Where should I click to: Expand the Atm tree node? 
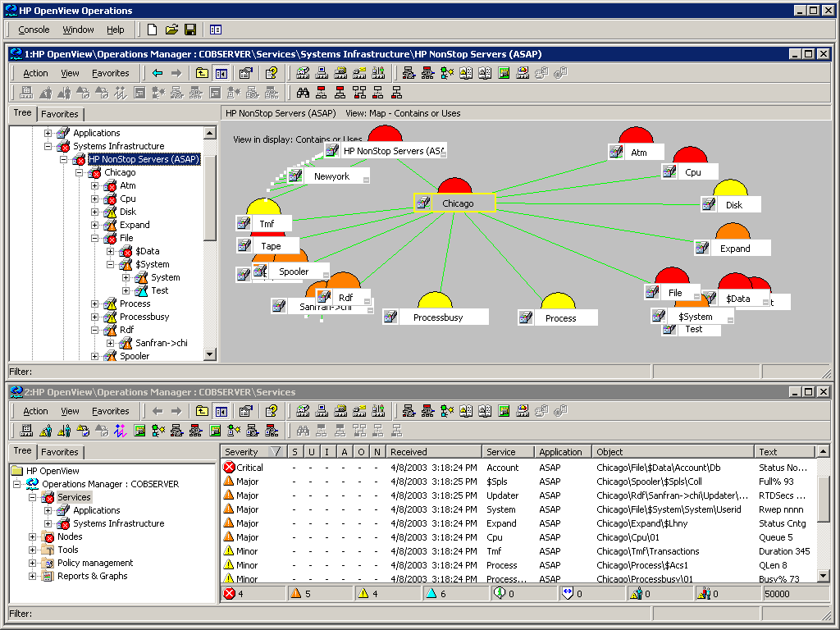click(95, 186)
